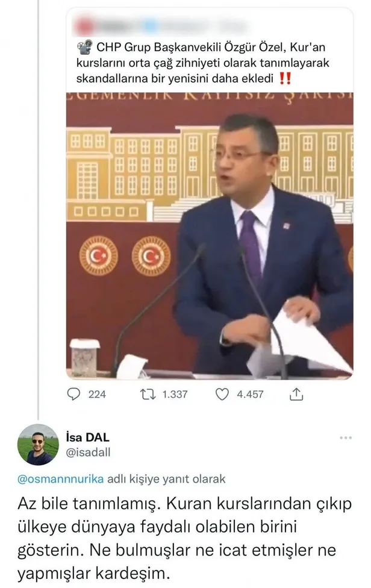This screenshot has height=588, width=371.
Task: Click the reply speech bubble icon
Action: (74, 395)
